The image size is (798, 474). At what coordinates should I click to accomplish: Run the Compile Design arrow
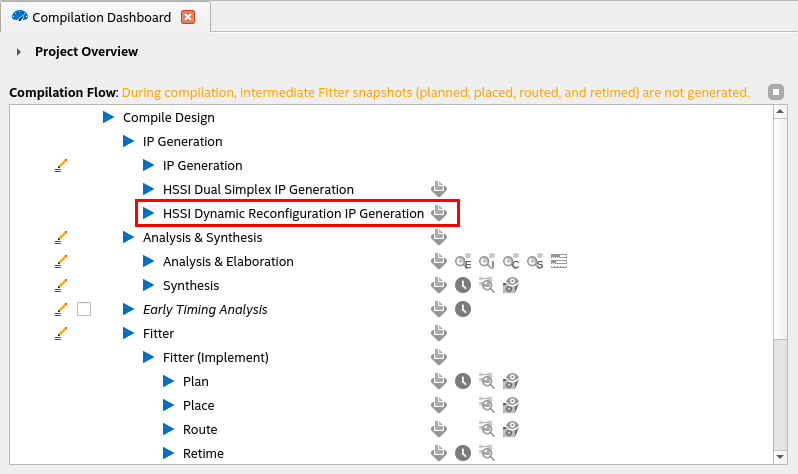click(x=108, y=117)
